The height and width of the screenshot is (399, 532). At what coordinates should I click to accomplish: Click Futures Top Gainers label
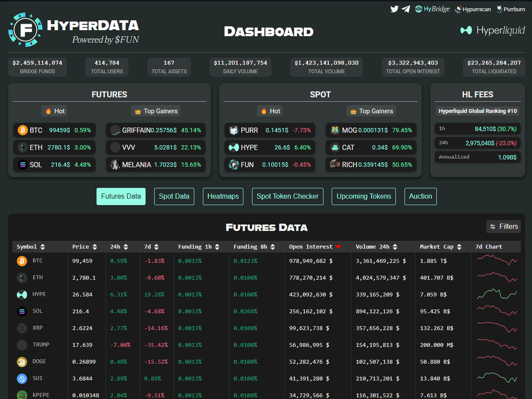(x=156, y=111)
